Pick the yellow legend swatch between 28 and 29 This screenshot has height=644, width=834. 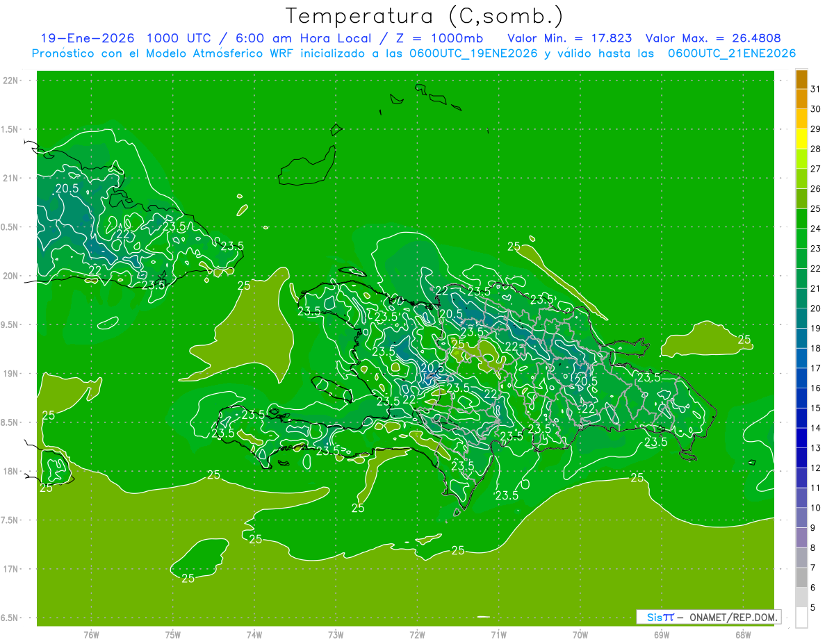(x=801, y=139)
